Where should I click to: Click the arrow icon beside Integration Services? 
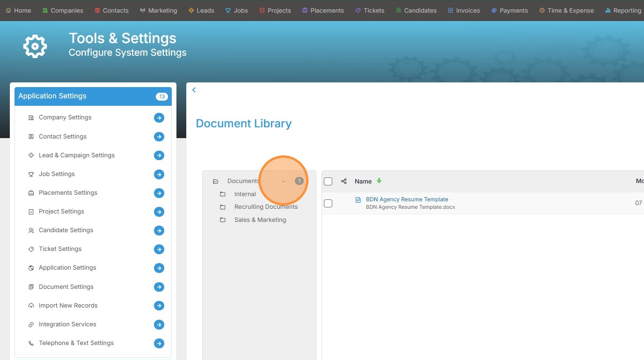click(x=159, y=324)
